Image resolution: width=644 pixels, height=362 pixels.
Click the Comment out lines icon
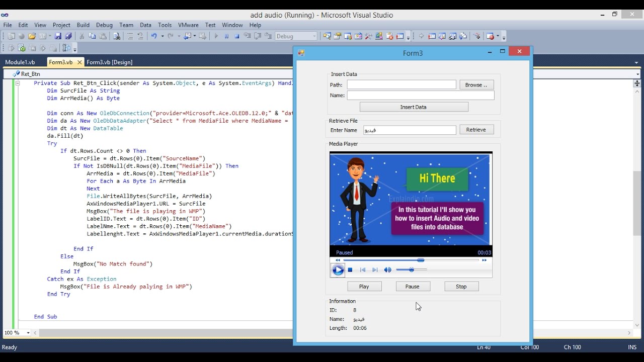coord(130,36)
